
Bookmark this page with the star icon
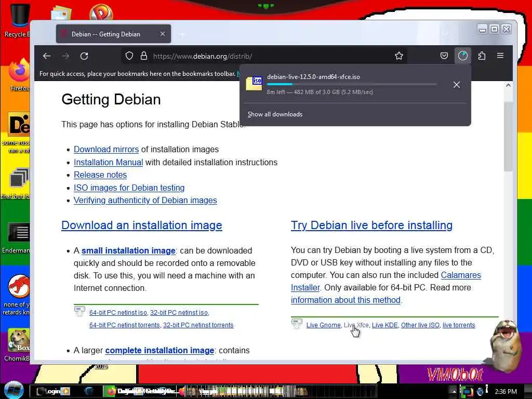[x=399, y=56]
